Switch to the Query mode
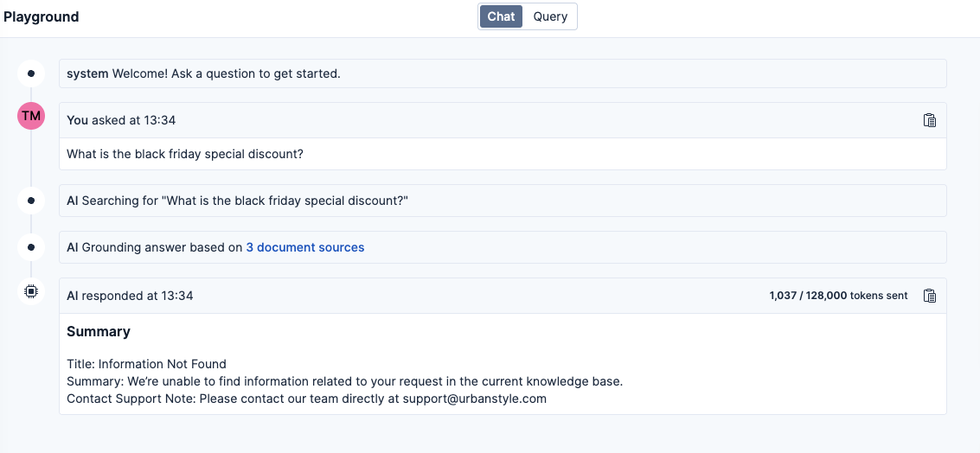 (x=550, y=16)
